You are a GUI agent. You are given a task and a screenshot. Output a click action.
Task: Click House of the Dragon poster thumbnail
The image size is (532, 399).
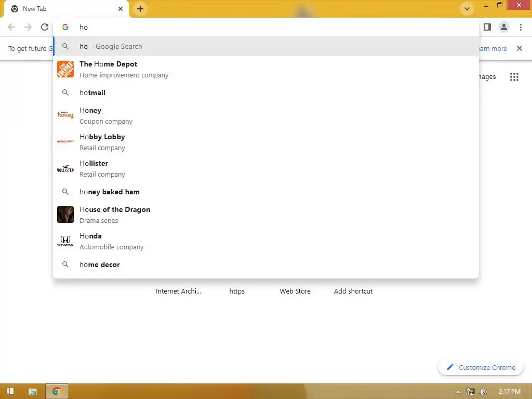[x=65, y=215]
